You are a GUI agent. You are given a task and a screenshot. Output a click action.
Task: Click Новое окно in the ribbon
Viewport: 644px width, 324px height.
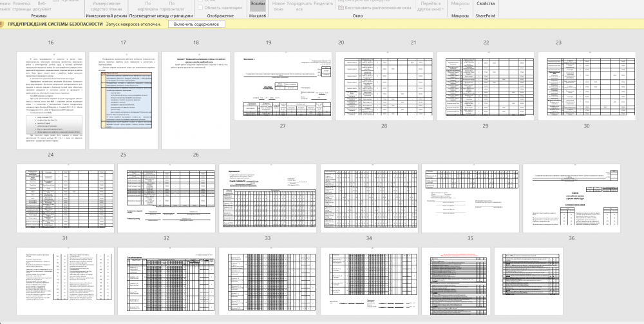pyautogui.click(x=278, y=6)
